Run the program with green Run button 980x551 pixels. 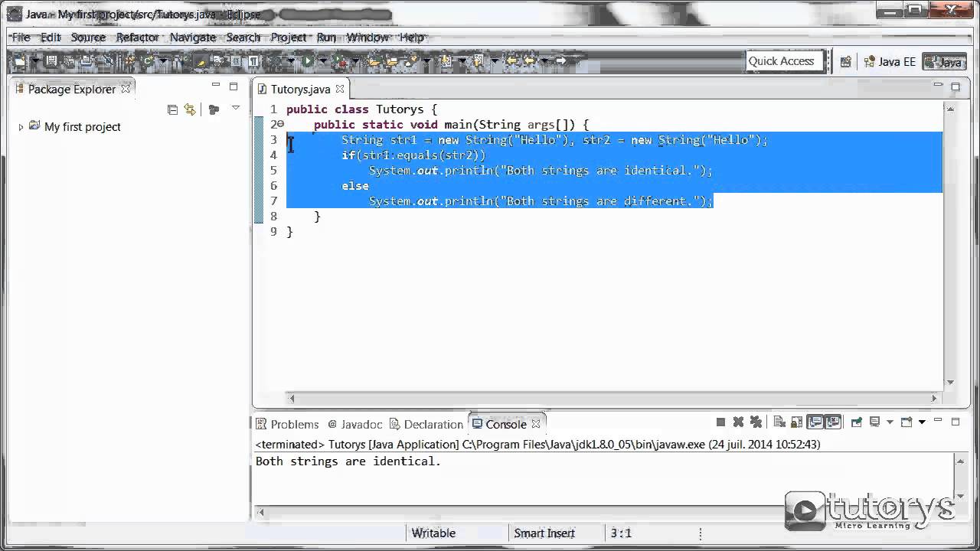point(308,61)
